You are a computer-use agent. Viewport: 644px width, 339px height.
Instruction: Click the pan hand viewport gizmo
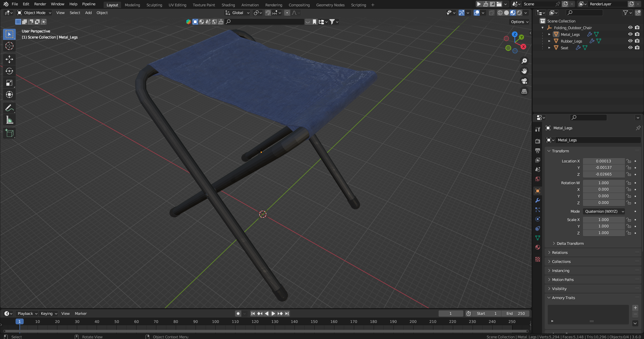pyautogui.click(x=524, y=71)
